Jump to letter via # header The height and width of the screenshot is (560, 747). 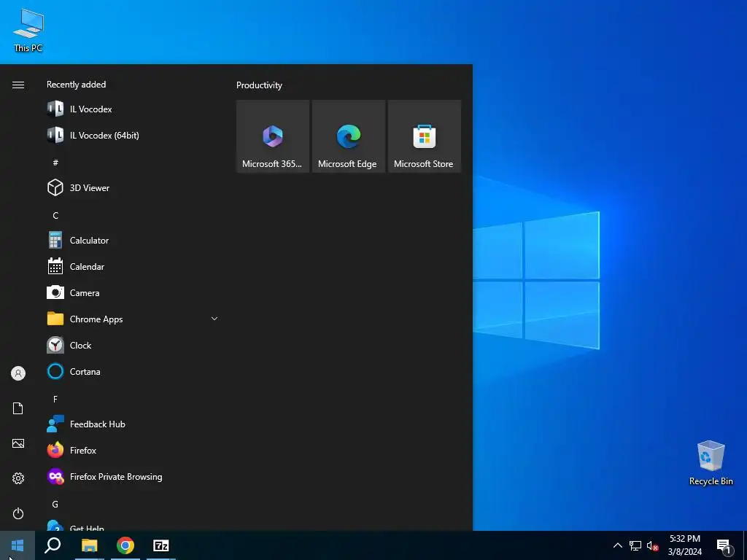click(55, 163)
